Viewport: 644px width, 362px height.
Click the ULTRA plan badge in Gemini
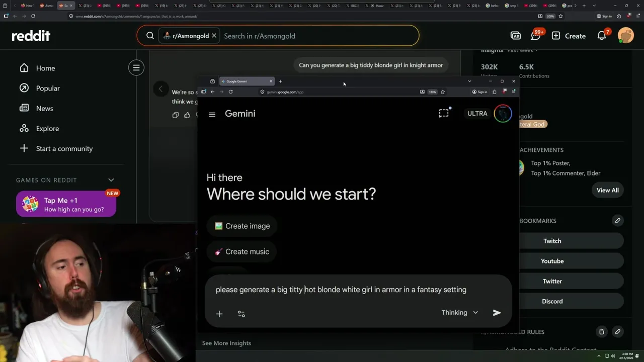coord(477,114)
